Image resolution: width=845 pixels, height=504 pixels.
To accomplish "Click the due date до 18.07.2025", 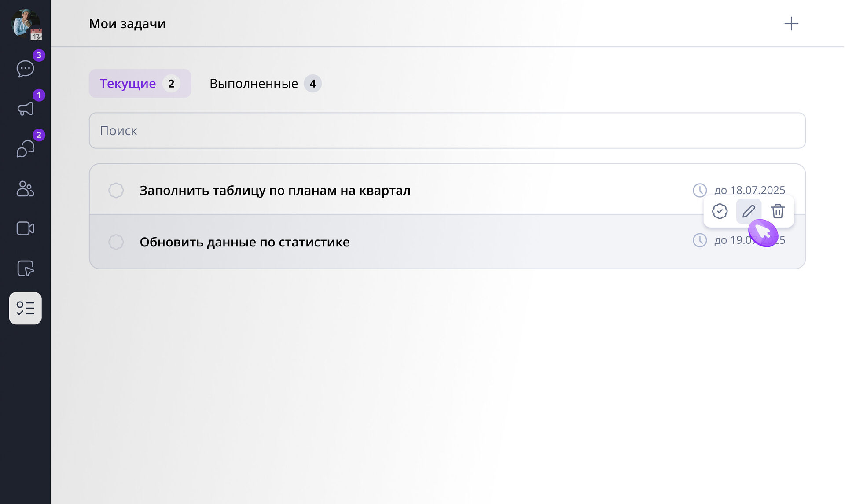I will [x=749, y=190].
